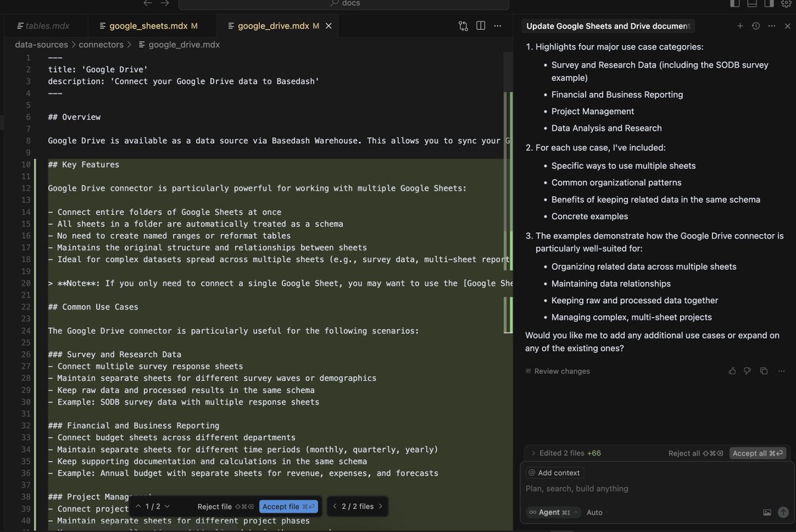Go to next file with right chevron

click(381, 506)
